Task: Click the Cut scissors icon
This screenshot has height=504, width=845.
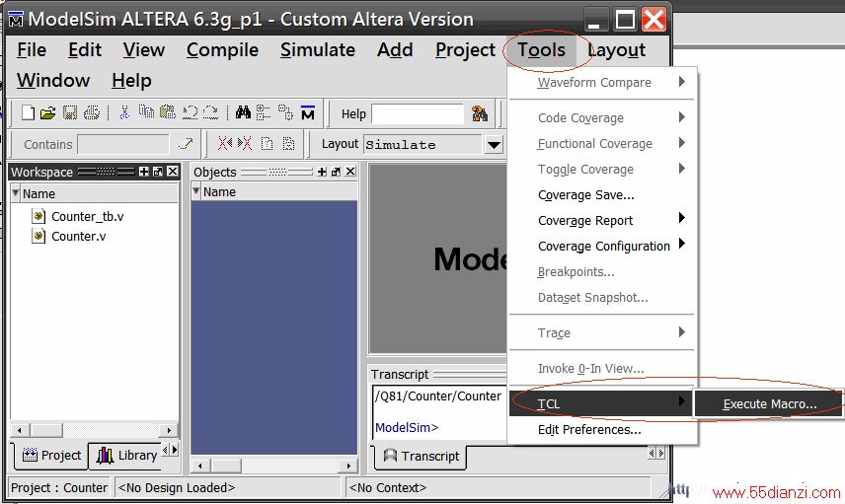Action: (124, 112)
